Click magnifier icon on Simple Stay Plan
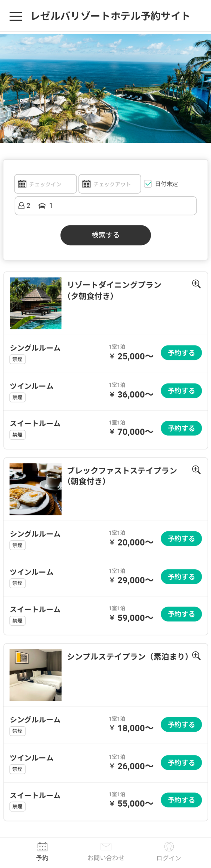Viewport: 211px width, 868px height. (196, 655)
